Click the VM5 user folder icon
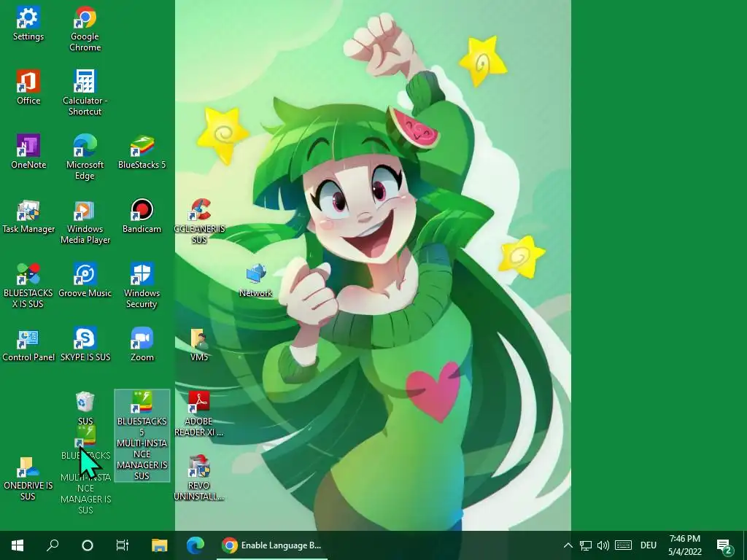747x560 pixels. [199, 344]
